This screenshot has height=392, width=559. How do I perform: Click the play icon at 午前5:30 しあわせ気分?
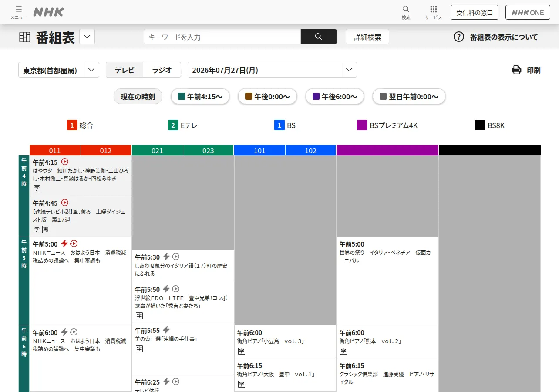(x=176, y=257)
